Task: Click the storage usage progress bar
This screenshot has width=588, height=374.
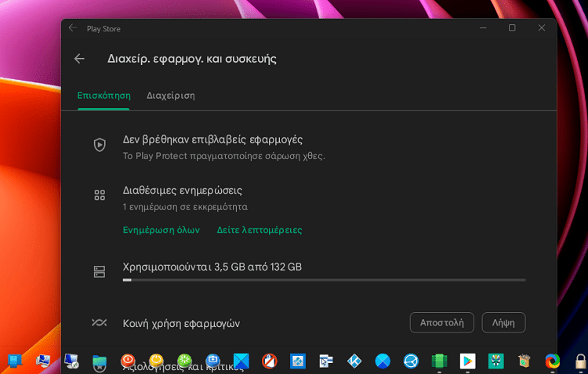Action: coord(324,280)
